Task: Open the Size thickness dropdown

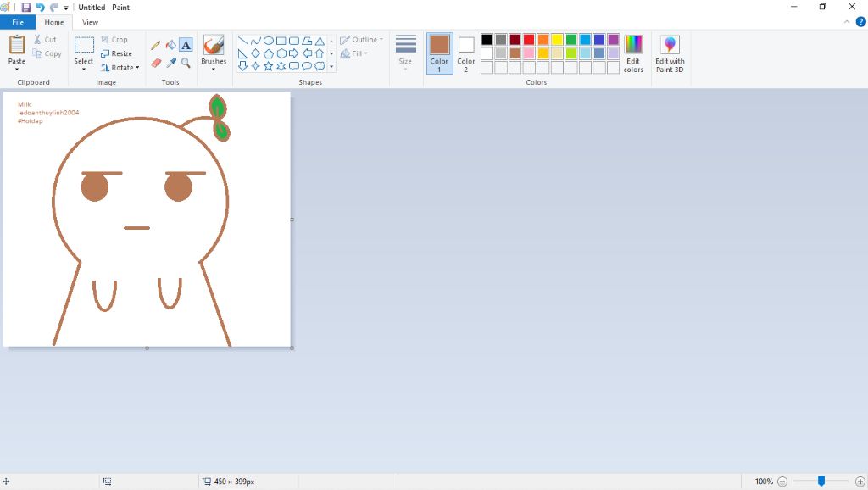Action: pos(406,53)
